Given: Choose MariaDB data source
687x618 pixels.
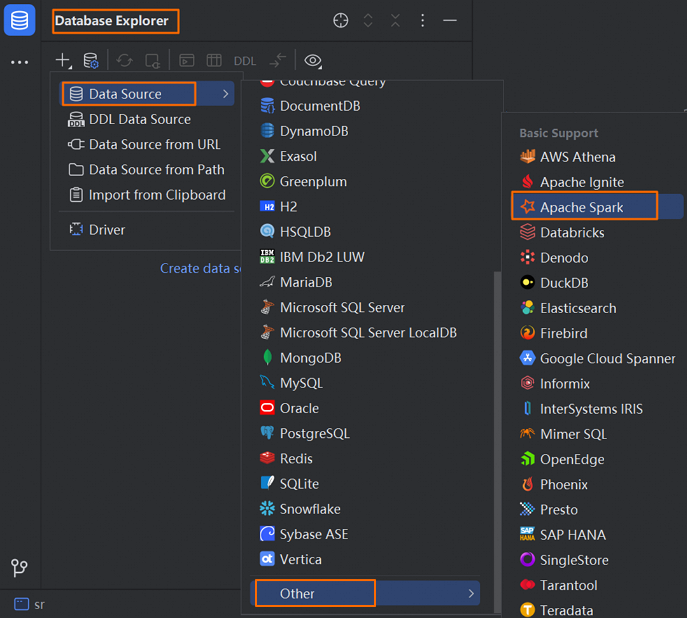Looking at the screenshot, I should pyautogui.click(x=365, y=282).
